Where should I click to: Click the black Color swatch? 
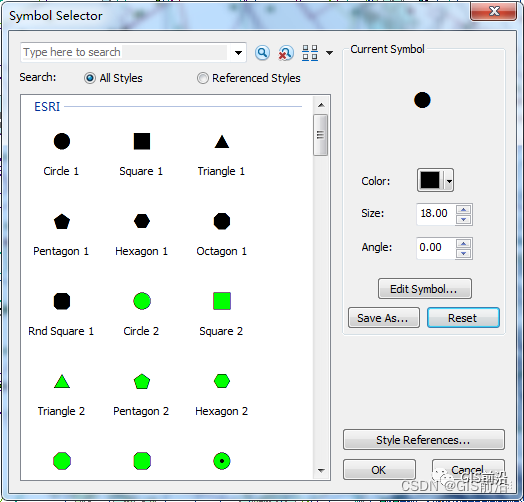(x=430, y=180)
